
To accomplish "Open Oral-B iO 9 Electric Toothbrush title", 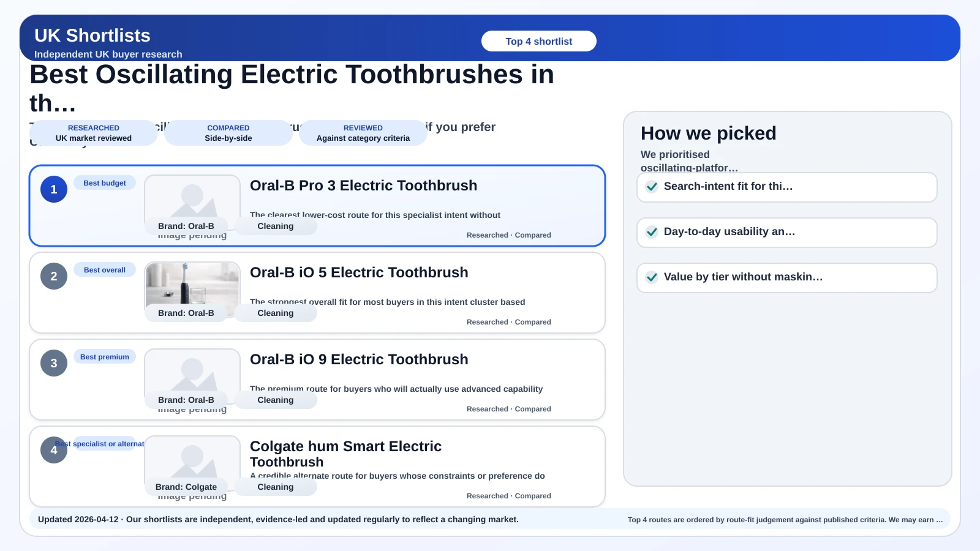I will pos(359,359).
